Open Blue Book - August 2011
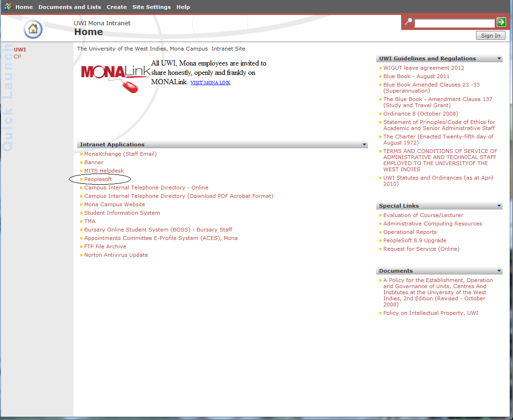 [417, 77]
